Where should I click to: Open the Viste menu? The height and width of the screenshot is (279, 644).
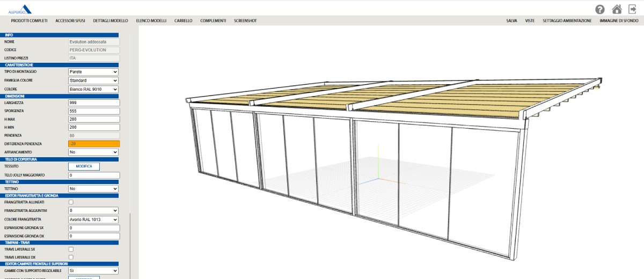[x=530, y=20]
